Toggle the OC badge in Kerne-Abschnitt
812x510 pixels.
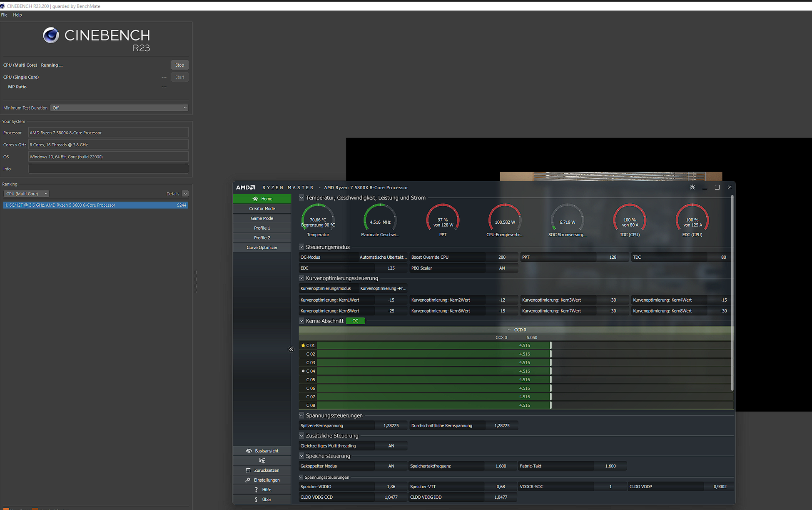point(355,321)
